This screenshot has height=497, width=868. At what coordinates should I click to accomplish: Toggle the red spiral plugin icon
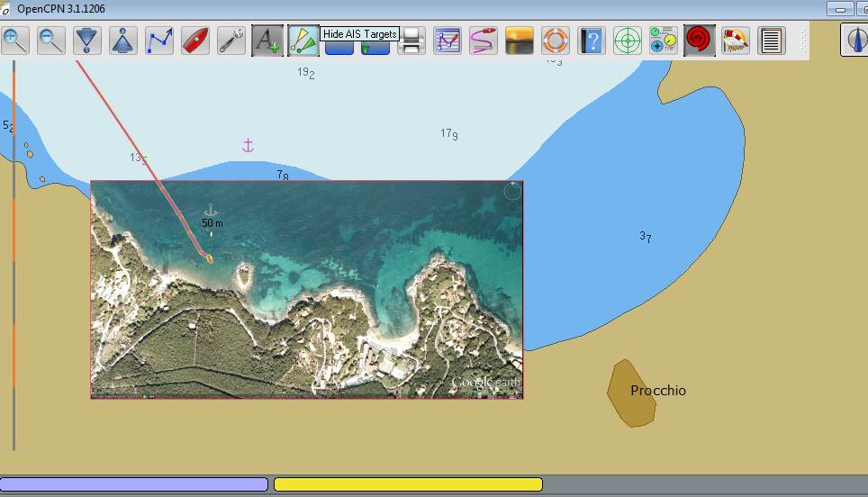[700, 41]
